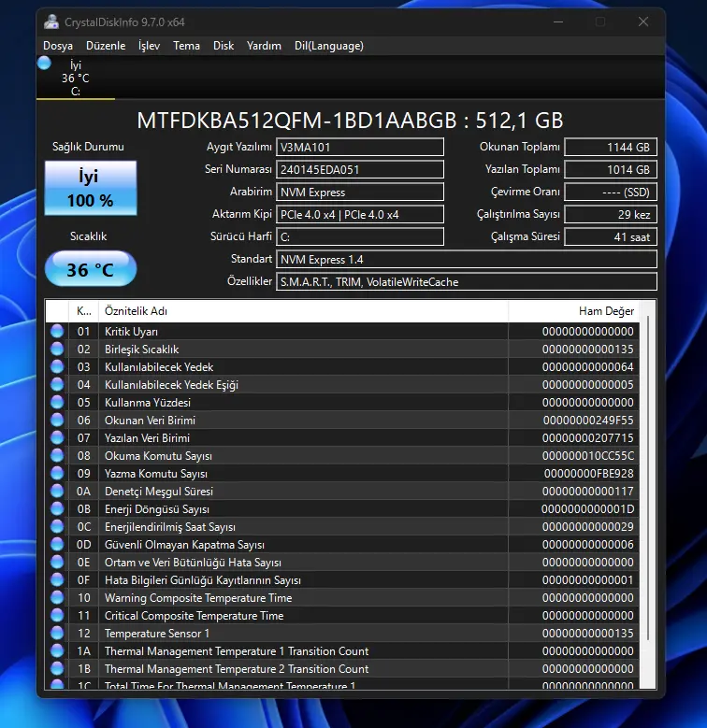The width and height of the screenshot is (707, 728).
Task: Click status orb for Kullanılabilecek Yedek Eşiği
Action: click(57, 384)
